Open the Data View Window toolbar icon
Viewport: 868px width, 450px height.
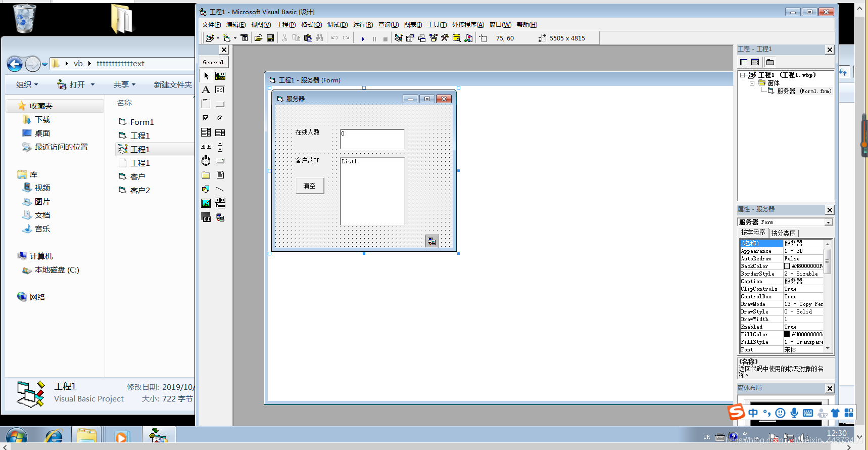coord(457,38)
